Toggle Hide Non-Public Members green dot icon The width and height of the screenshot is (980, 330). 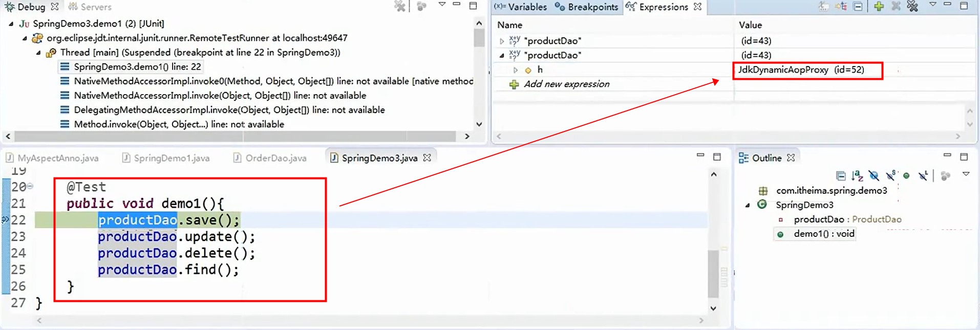click(907, 176)
